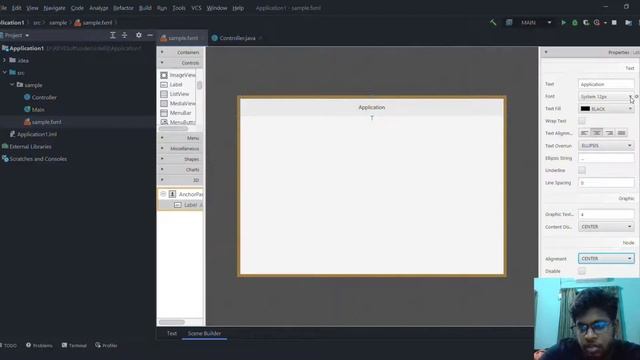Click the Application label on the canvas
Image resolution: width=640 pixels, height=360 pixels.
coord(371,107)
